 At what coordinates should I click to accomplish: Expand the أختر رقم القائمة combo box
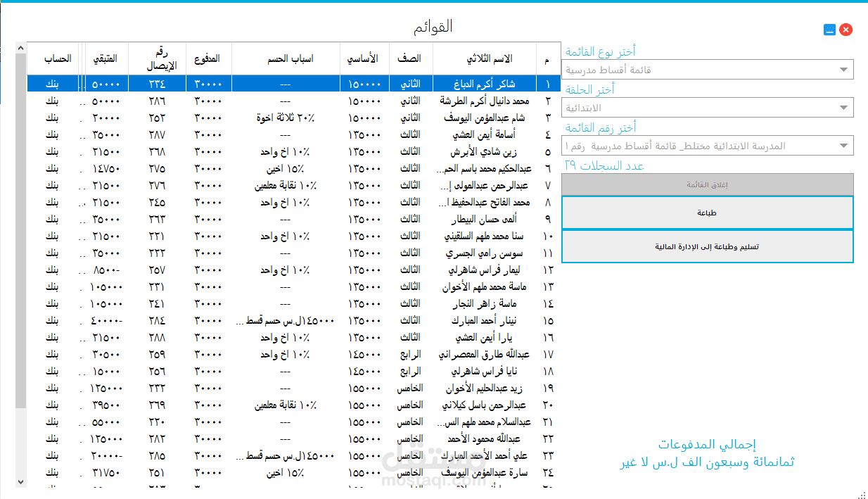tap(708, 146)
